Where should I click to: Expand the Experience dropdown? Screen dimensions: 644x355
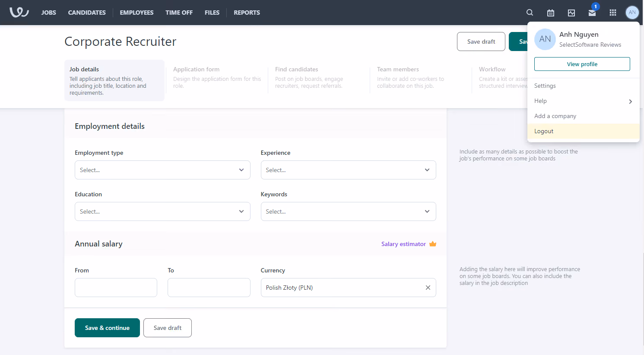(x=348, y=170)
